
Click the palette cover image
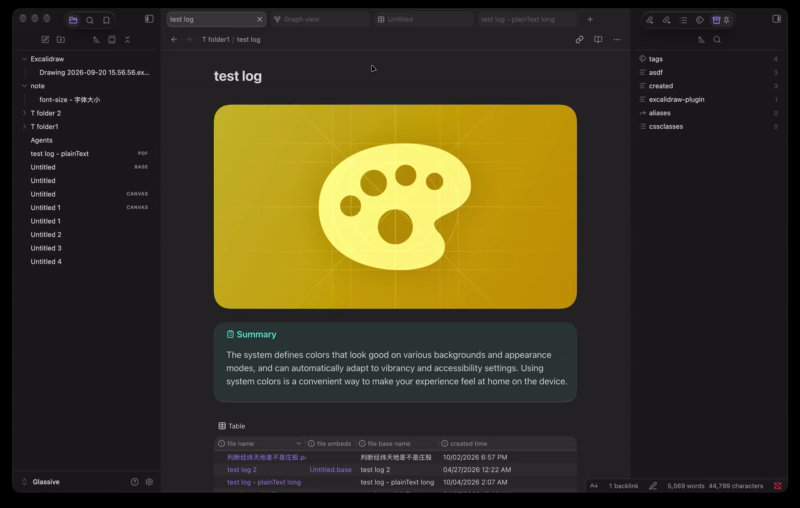tap(395, 207)
